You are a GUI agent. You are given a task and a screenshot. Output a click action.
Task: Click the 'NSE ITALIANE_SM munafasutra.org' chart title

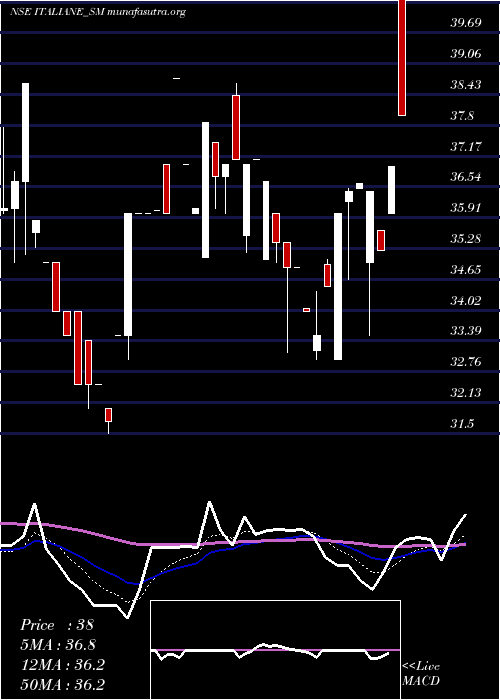(x=98, y=12)
